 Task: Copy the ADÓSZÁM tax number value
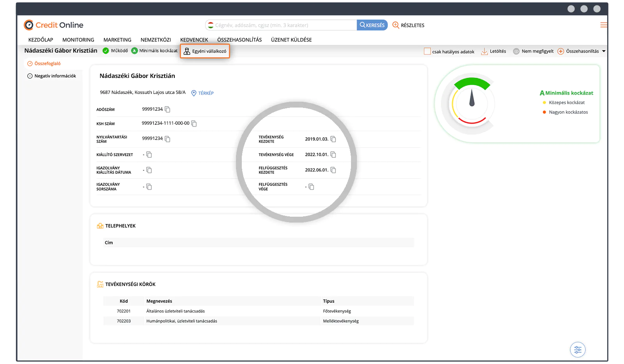(168, 110)
